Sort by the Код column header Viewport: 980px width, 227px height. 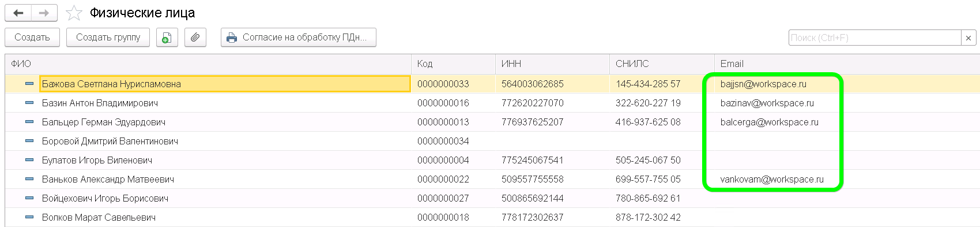point(453,64)
